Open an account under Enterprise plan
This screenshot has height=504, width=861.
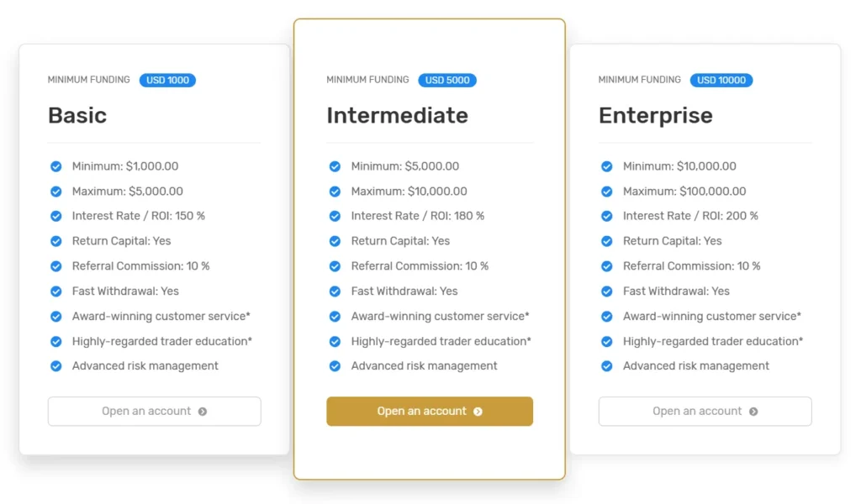705,412
